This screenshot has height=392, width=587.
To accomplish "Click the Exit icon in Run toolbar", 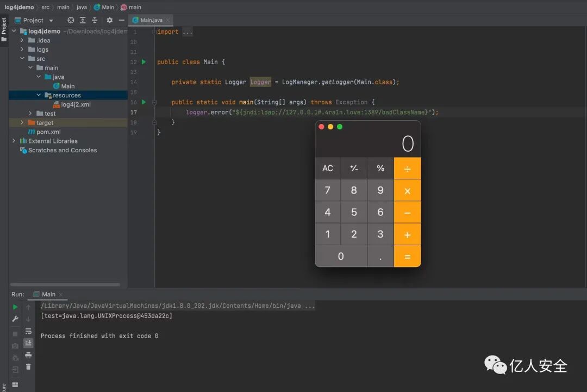I will 15,370.
